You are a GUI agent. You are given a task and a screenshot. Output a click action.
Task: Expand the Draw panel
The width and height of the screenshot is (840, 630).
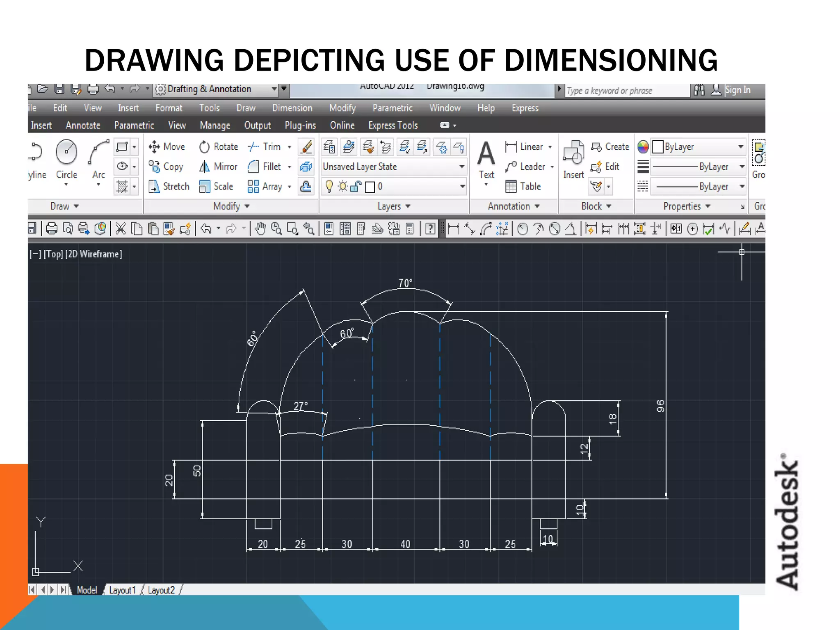click(x=64, y=206)
